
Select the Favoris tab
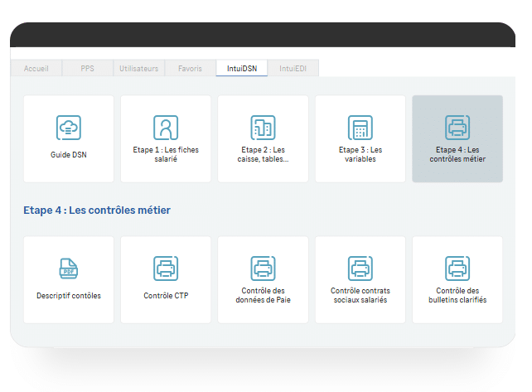190,69
